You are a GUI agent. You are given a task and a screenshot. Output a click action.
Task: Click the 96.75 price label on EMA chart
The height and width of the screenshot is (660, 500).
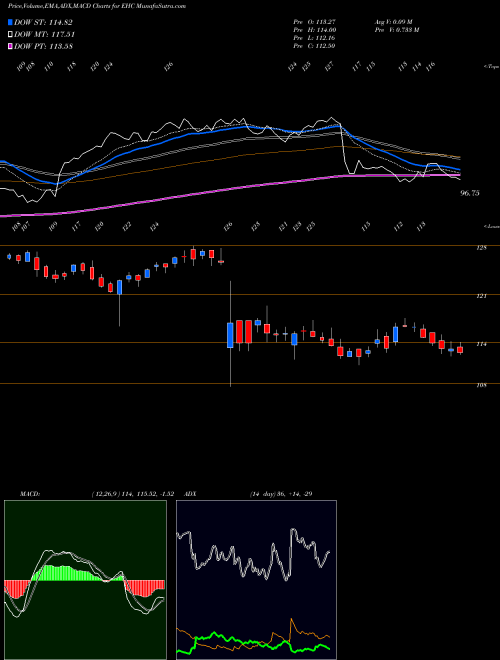click(470, 193)
